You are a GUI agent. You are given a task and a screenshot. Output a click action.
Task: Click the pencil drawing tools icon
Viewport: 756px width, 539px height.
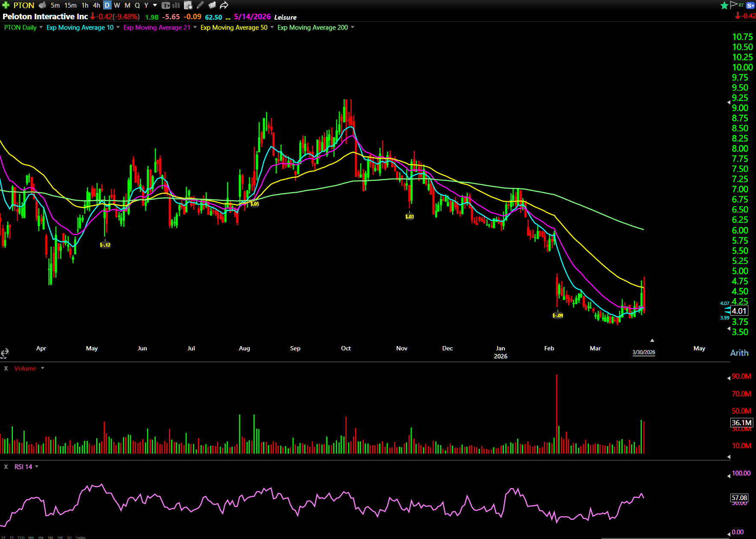tap(200, 5)
